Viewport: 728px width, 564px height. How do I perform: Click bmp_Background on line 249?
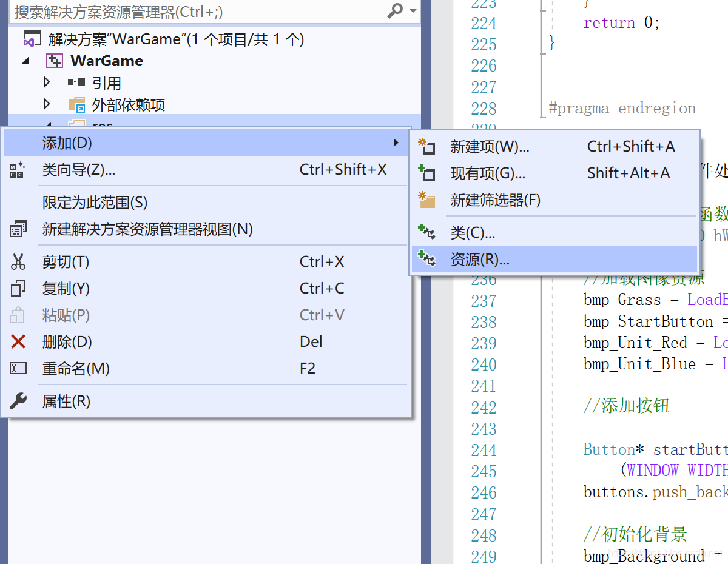(644, 556)
